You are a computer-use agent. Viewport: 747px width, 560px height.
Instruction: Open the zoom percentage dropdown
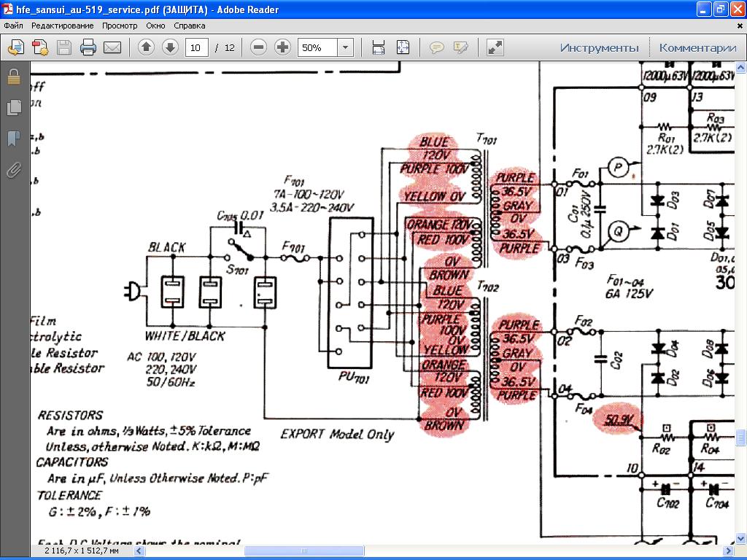click(345, 48)
